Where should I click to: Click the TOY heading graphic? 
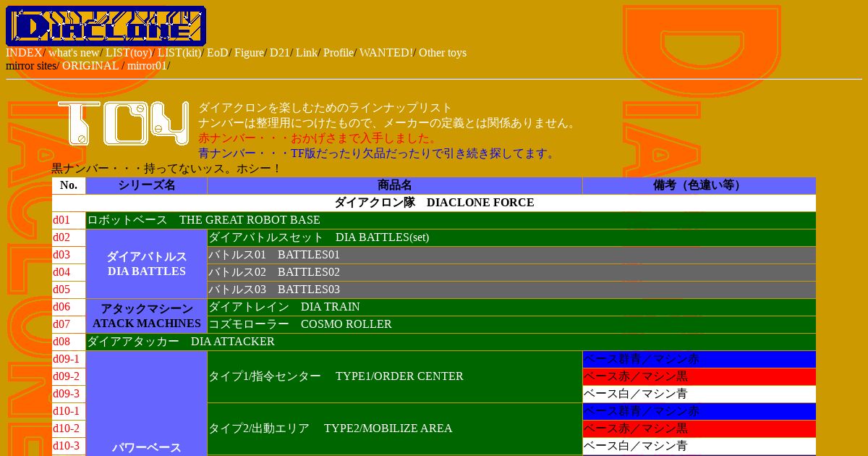[124, 123]
